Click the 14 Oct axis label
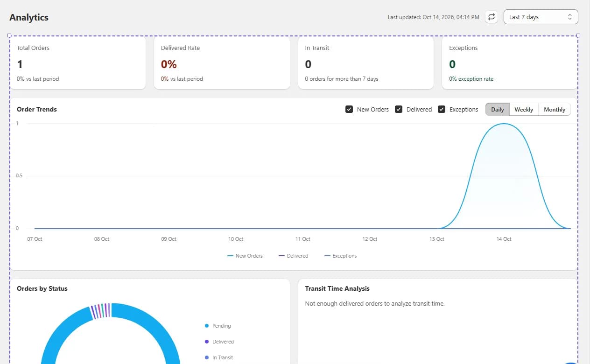This screenshot has width=590, height=364. click(x=504, y=239)
